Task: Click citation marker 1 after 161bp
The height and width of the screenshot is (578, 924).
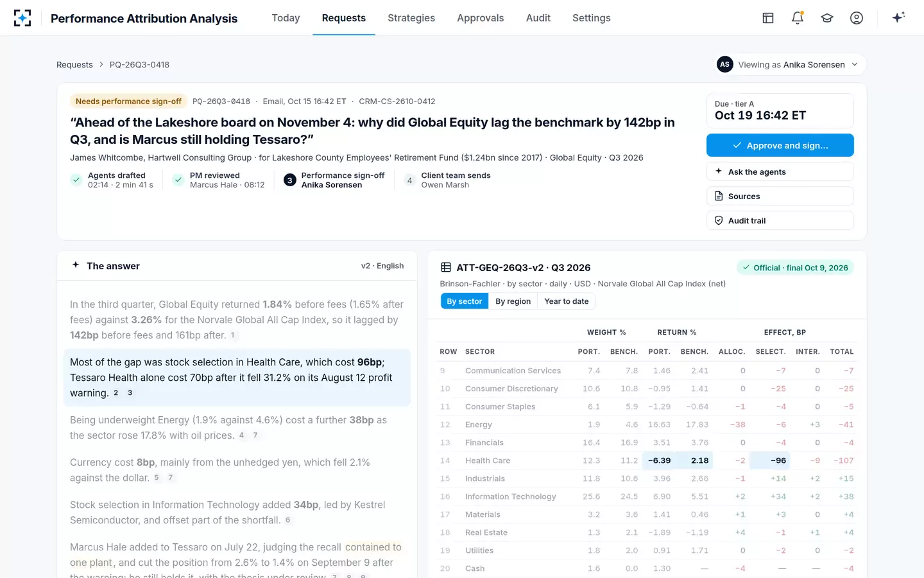Action: click(x=232, y=335)
